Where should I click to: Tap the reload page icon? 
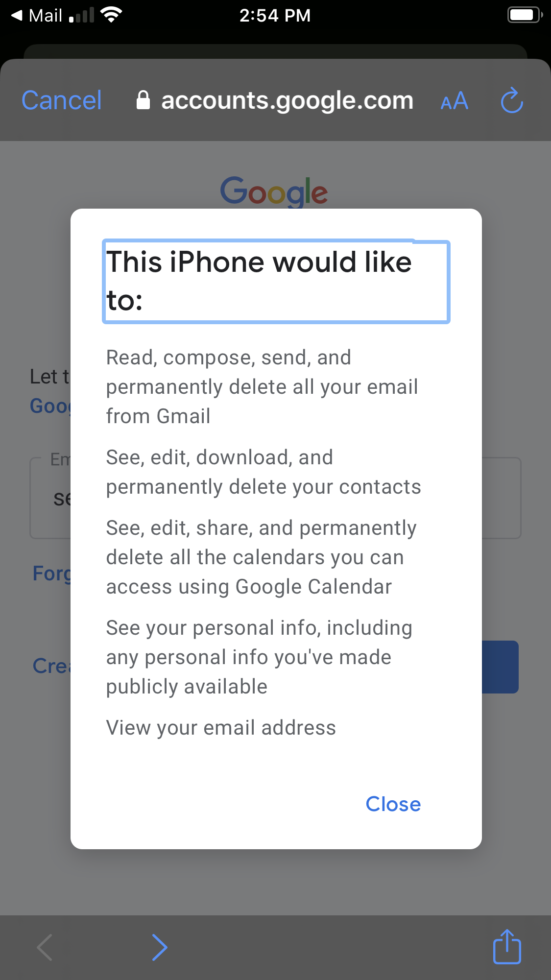[x=512, y=100]
